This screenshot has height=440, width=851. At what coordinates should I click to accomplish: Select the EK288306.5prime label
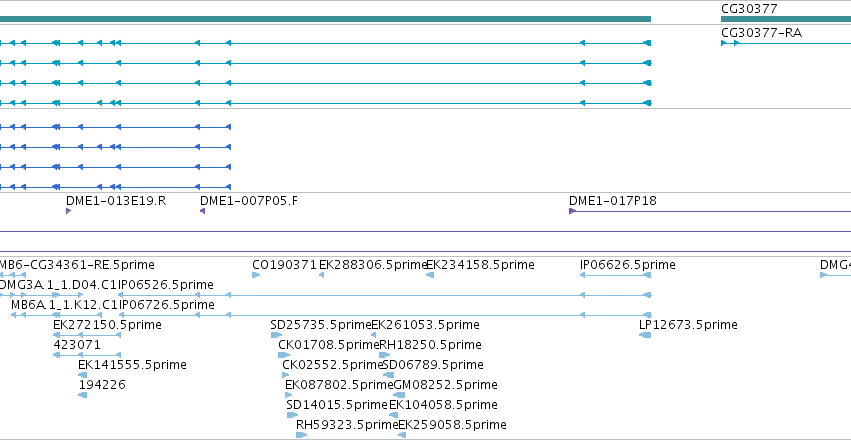tap(373, 265)
